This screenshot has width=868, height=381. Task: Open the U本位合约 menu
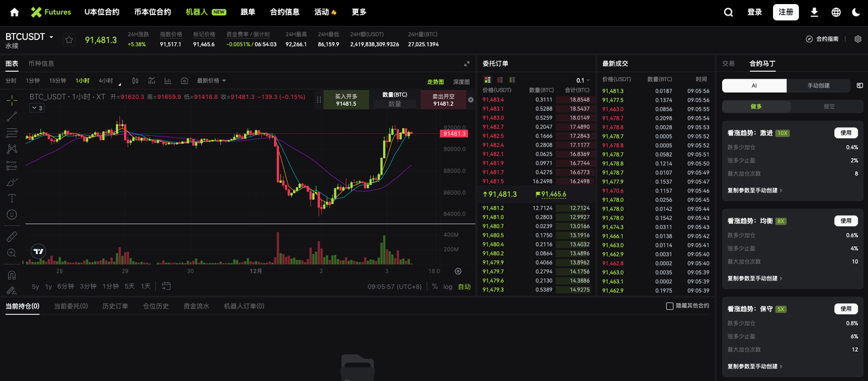click(102, 12)
